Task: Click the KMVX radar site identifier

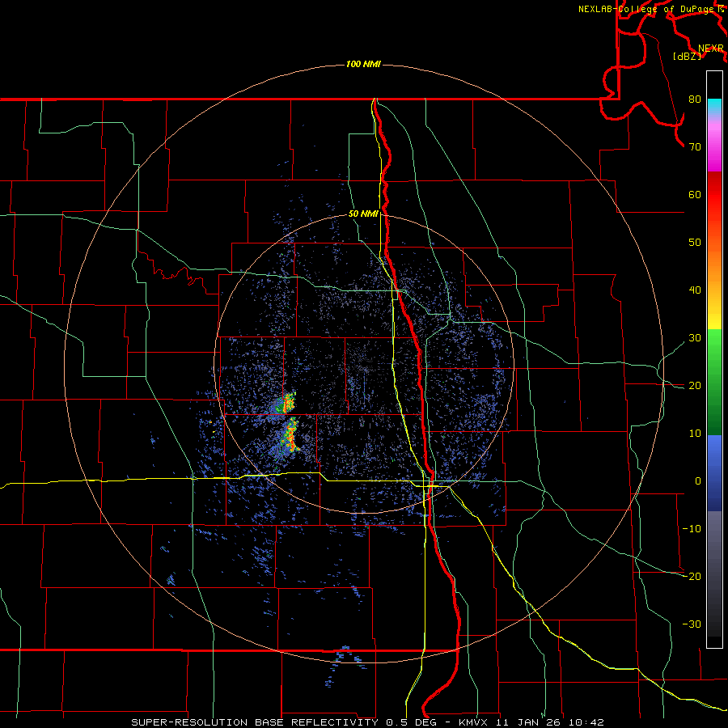Action: point(475,722)
